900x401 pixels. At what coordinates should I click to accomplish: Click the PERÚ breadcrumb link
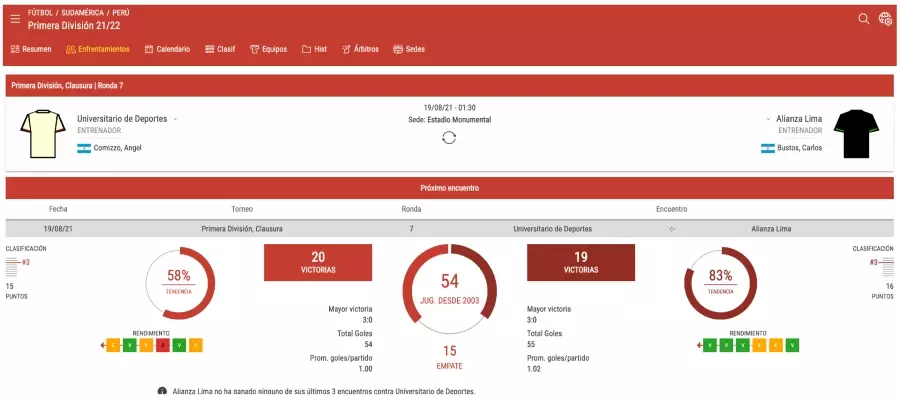(119, 13)
